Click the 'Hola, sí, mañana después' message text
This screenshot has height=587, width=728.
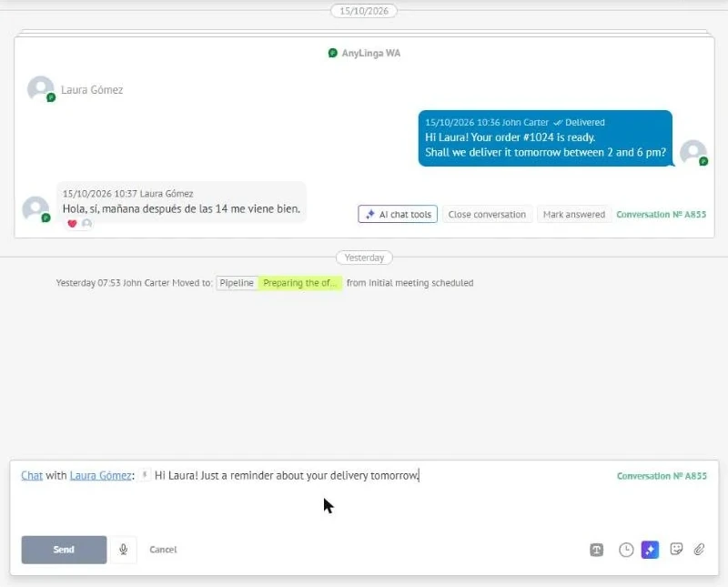[181, 209]
